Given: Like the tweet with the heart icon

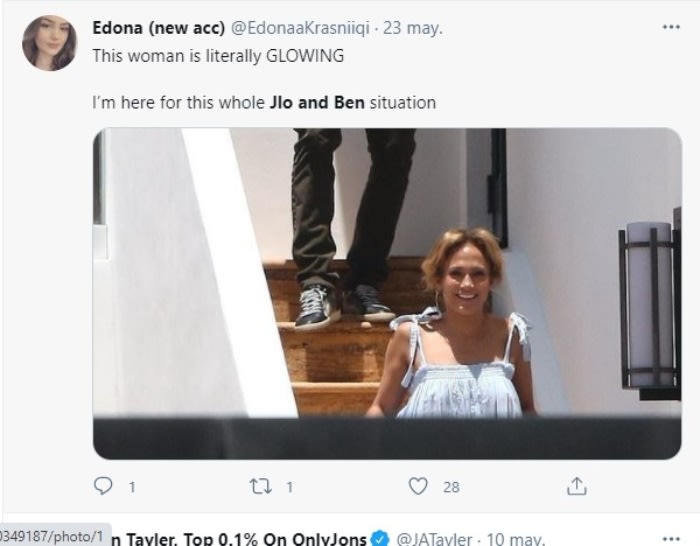Looking at the screenshot, I should click(418, 486).
